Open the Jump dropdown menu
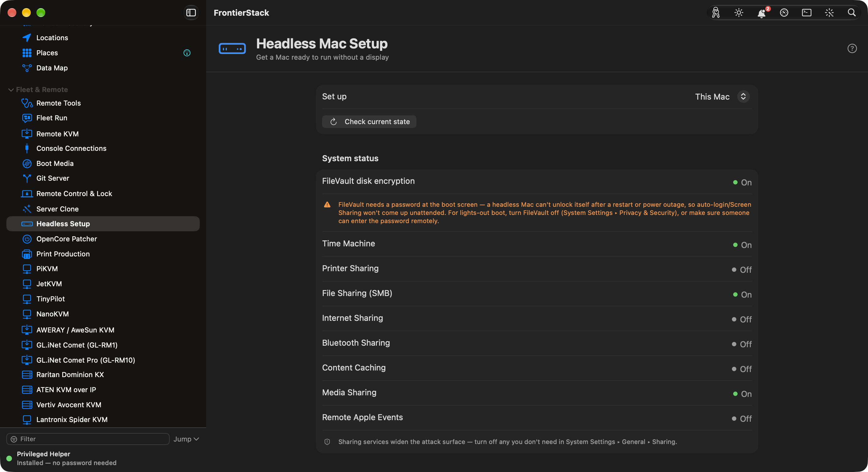 [186, 439]
